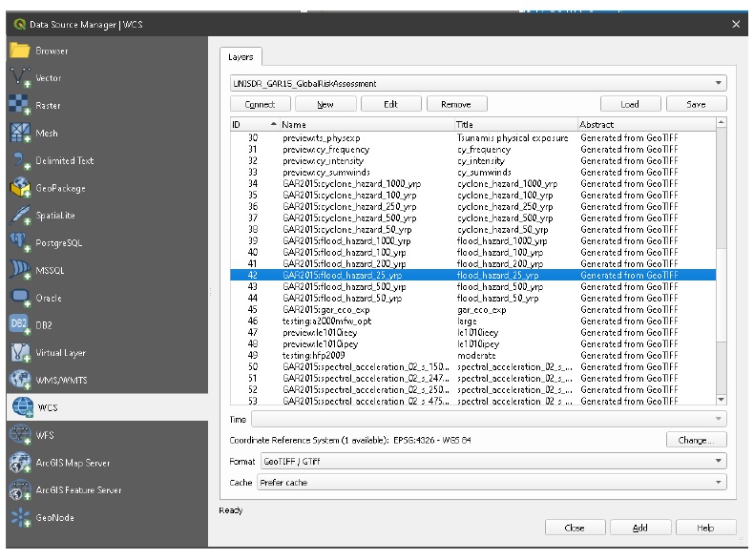
Task: Sort layers by the ID column header
Action: tap(255, 125)
